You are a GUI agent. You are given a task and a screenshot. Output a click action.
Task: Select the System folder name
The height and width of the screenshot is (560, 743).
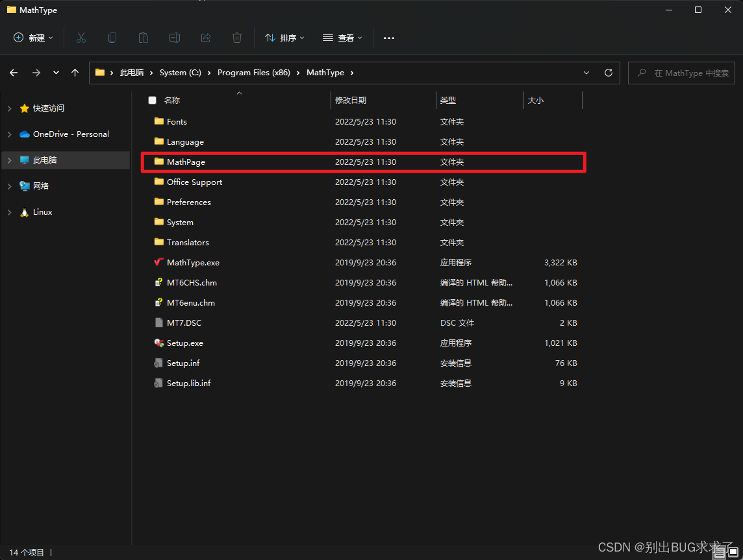point(180,223)
